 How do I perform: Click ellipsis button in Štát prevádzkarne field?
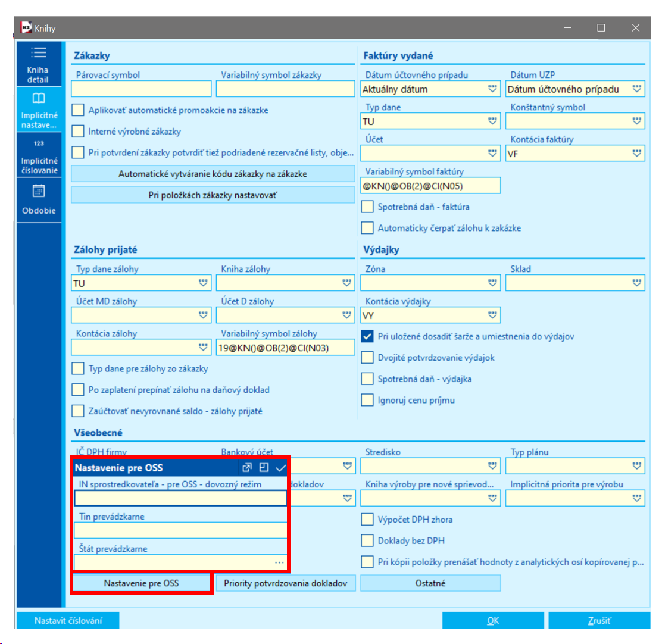coord(279,562)
